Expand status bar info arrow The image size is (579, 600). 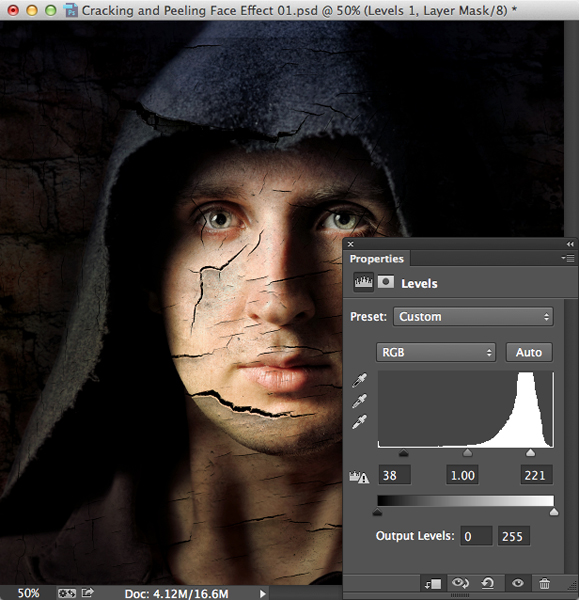pyautogui.click(x=263, y=593)
